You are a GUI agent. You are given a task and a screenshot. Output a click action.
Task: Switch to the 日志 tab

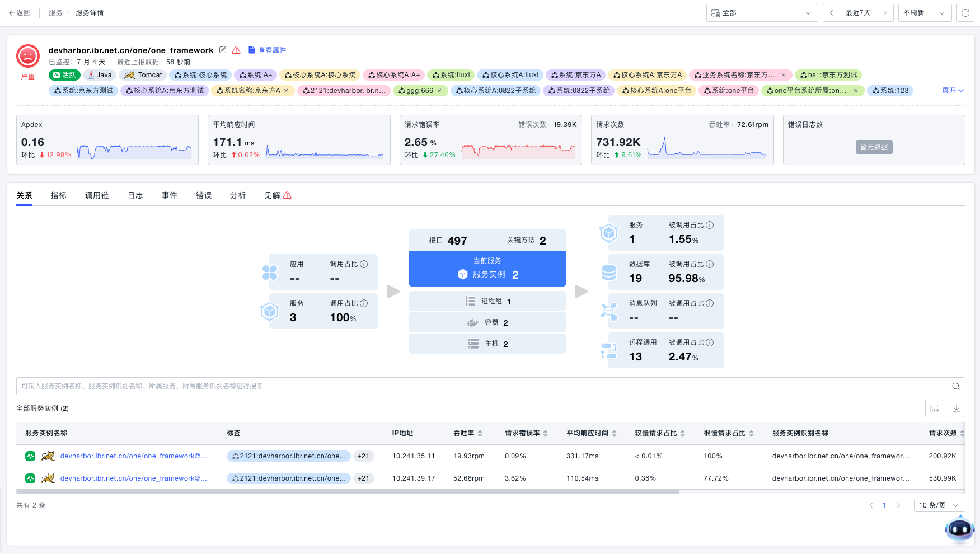[x=135, y=195]
